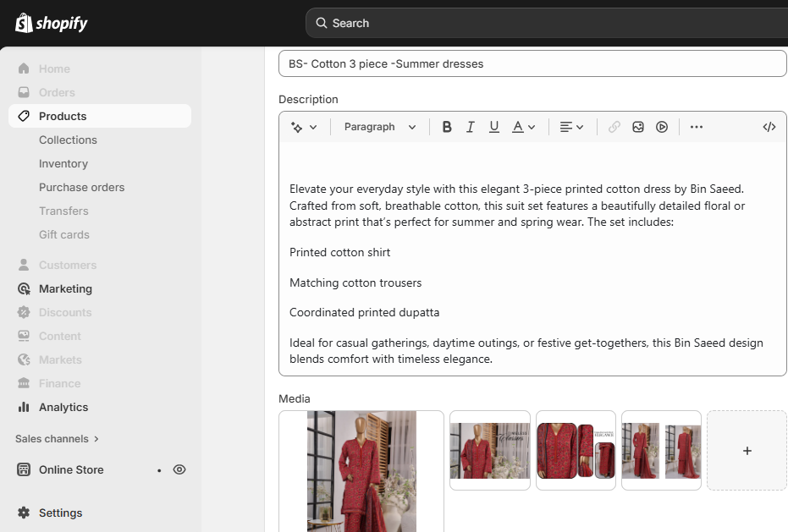This screenshot has width=788, height=532.
Task: View online store via eye icon
Action: (x=179, y=469)
